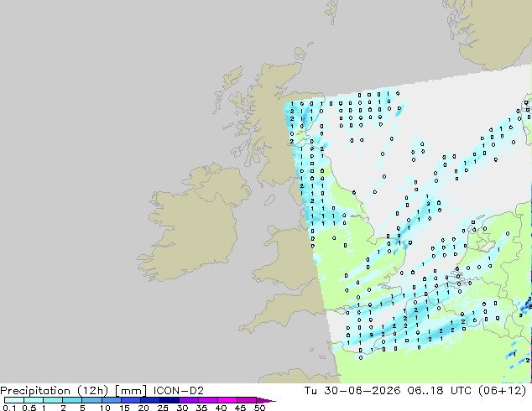
Task: Click the legend label "0.5"
Action: 29,408
